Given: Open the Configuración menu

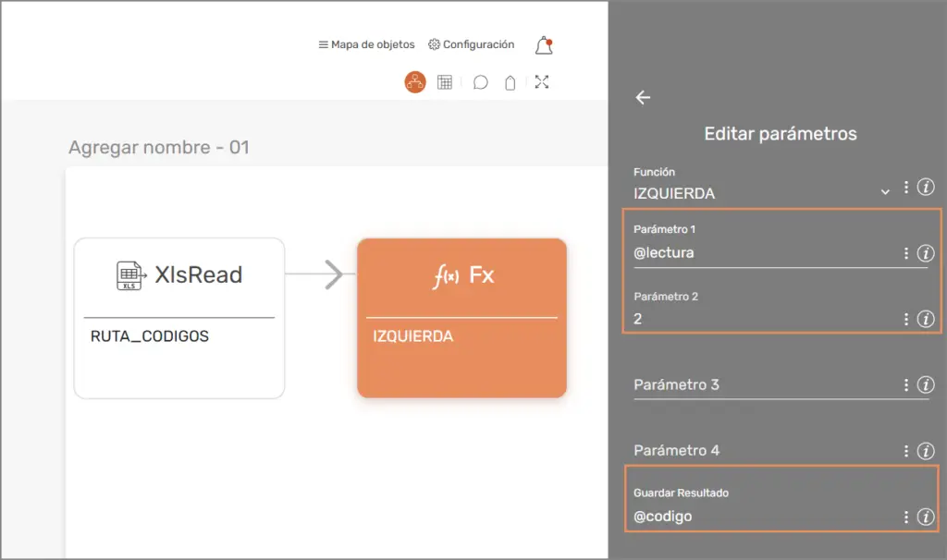Looking at the screenshot, I should tap(472, 44).
